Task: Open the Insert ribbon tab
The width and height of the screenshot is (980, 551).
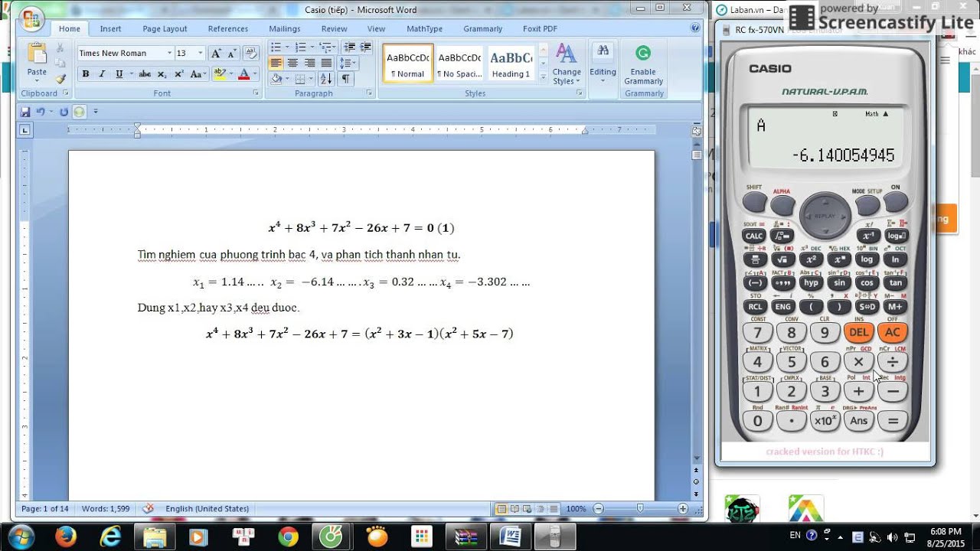Action: pos(110,28)
